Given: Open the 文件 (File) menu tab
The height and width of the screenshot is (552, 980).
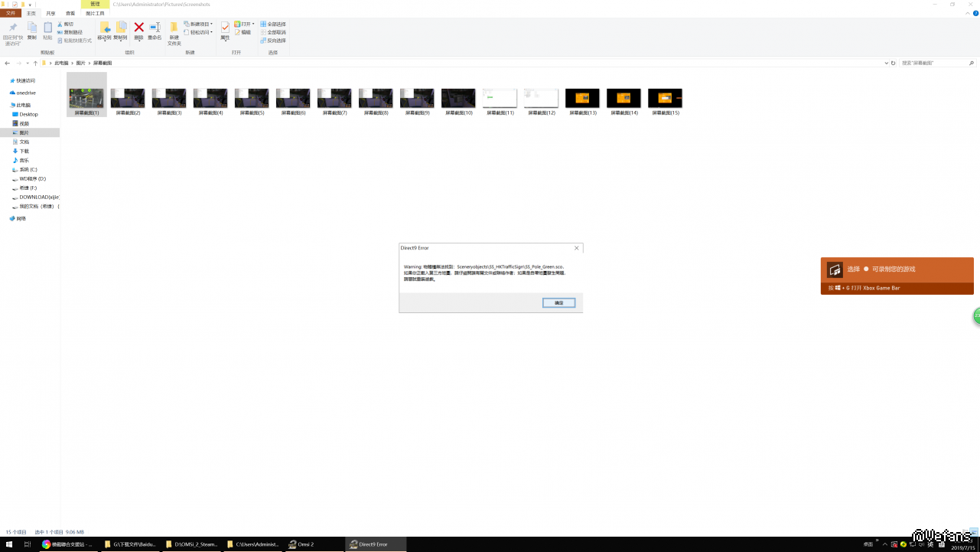Looking at the screenshot, I should click(11, 13).
